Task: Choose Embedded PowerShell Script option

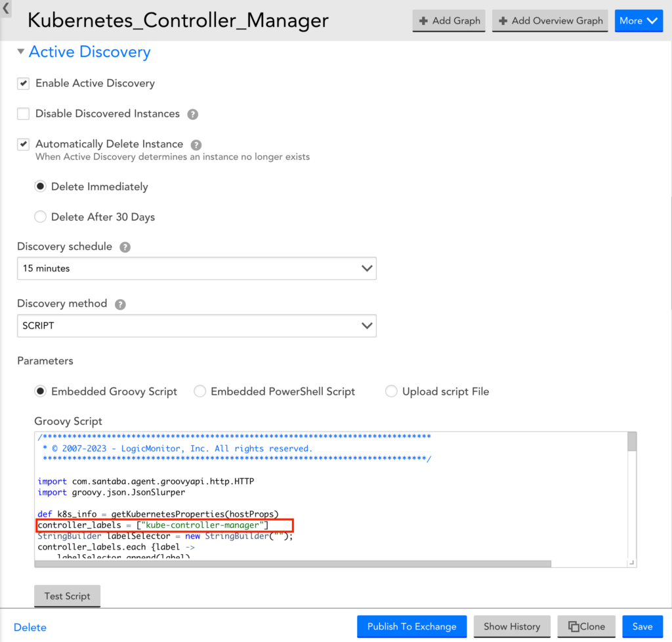Action: [x=200, y=391]
